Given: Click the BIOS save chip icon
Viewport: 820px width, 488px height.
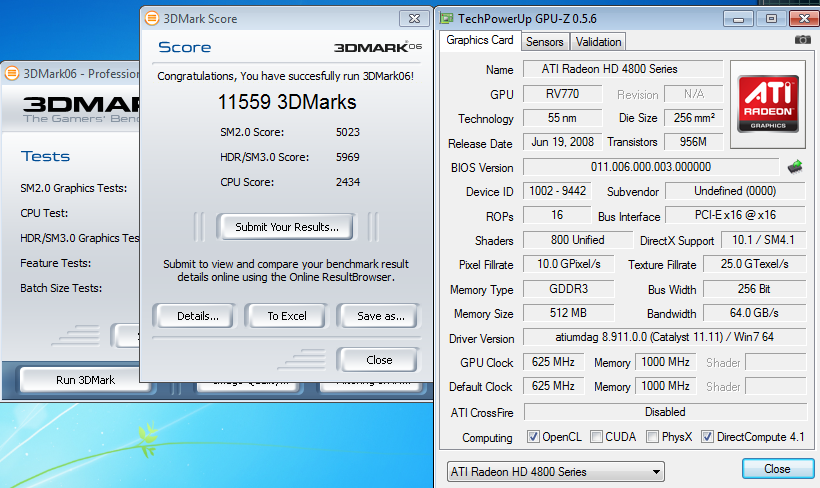Looking at the screenshot, I should pyautogui.click(x=795, y=167).
